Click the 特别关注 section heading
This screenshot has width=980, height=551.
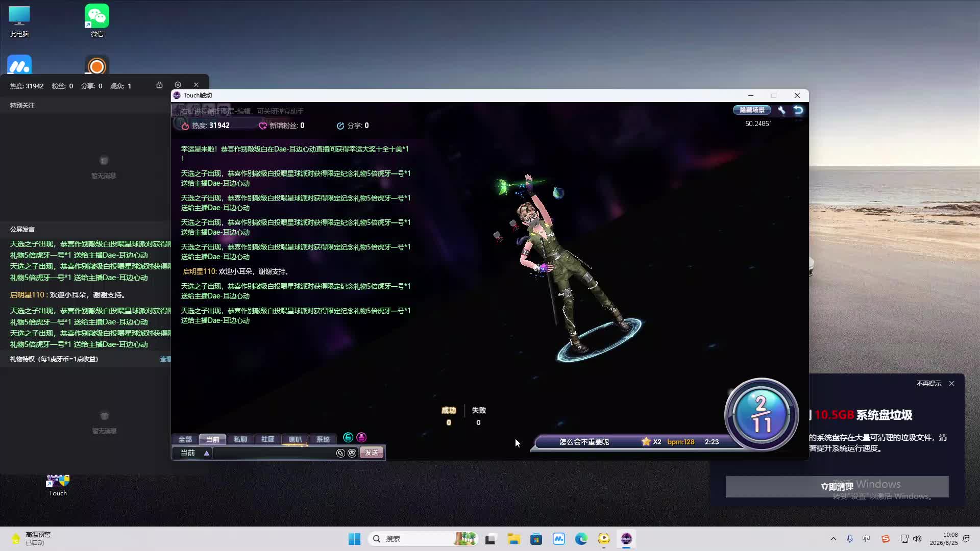tap(22, 106)
